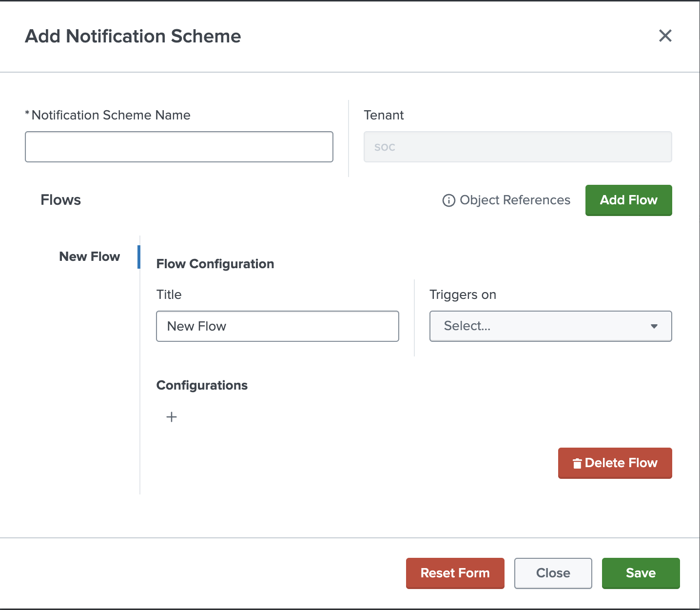Expand the Select... trigger combo box

(x=550, y=326)
